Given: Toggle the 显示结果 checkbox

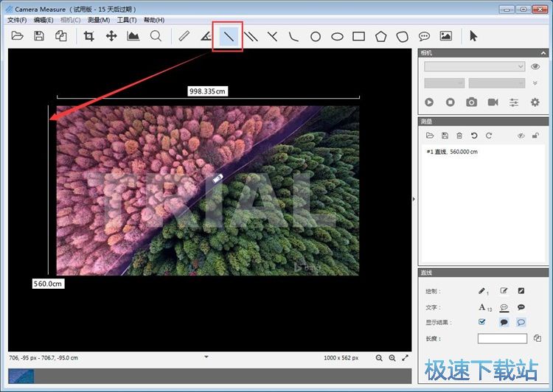Looking at the screenshot, I should [x=482, y=322].
